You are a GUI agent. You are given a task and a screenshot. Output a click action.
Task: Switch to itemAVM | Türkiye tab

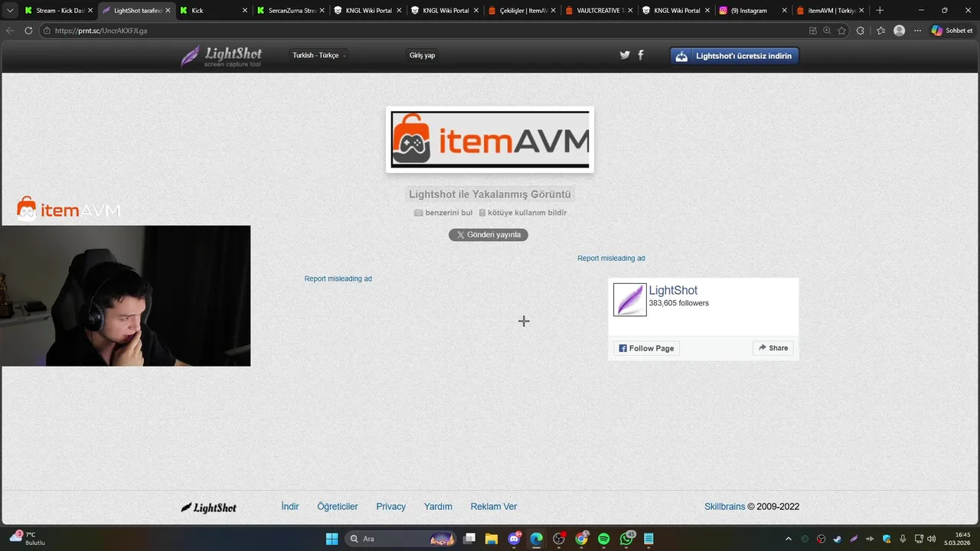click(829, 11)
